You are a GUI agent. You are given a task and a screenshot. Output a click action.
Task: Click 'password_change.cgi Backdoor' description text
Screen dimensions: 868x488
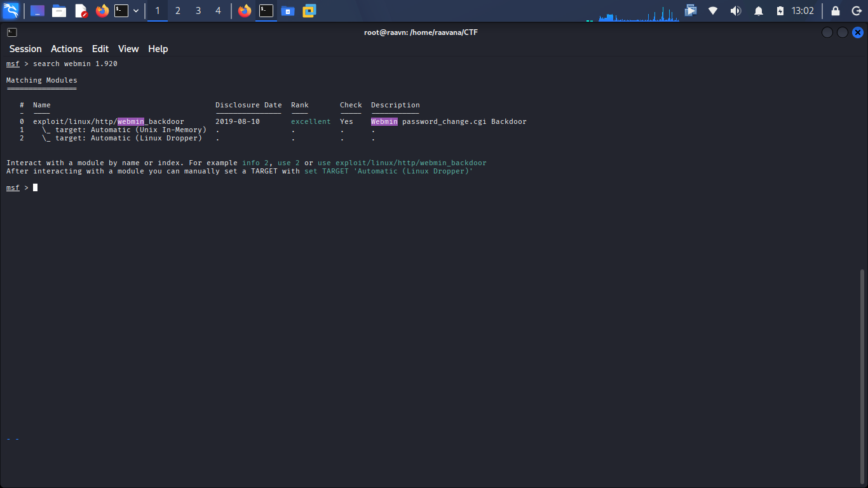pyautogui.click(x=465, y=121)
